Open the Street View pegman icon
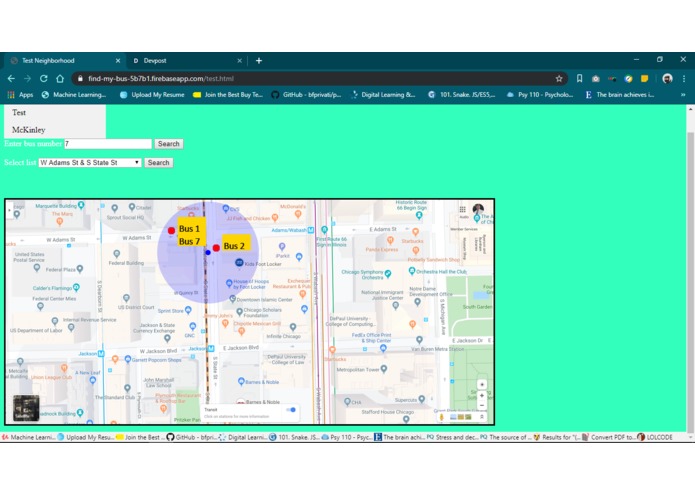Viewport: 695px width, 494px height. (441, 416)
